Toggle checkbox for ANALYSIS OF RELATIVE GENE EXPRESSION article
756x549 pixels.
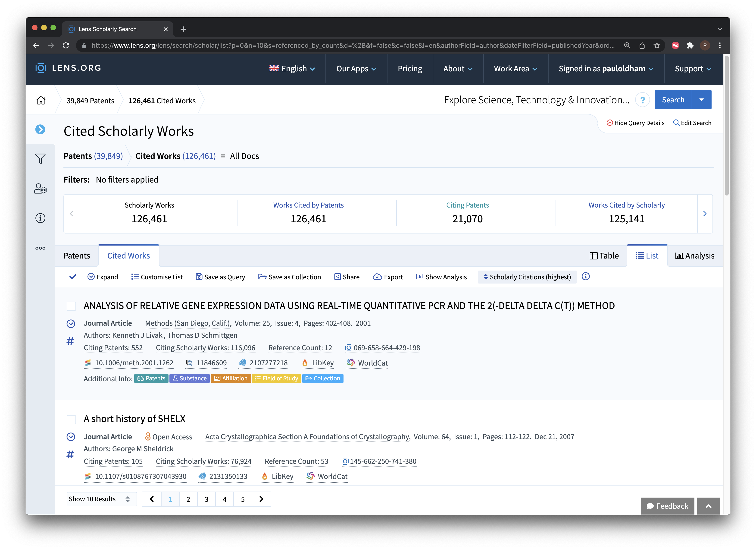[72, 305]
